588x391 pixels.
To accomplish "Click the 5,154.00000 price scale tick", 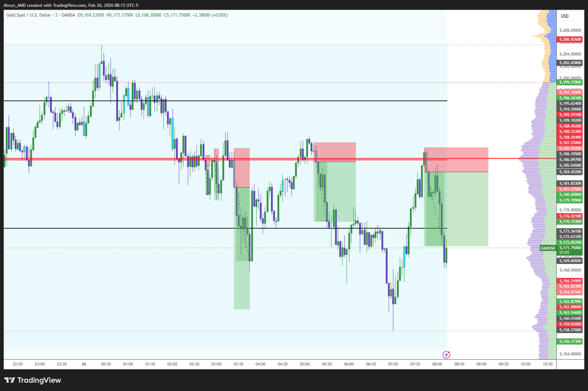I will (570, 354).
